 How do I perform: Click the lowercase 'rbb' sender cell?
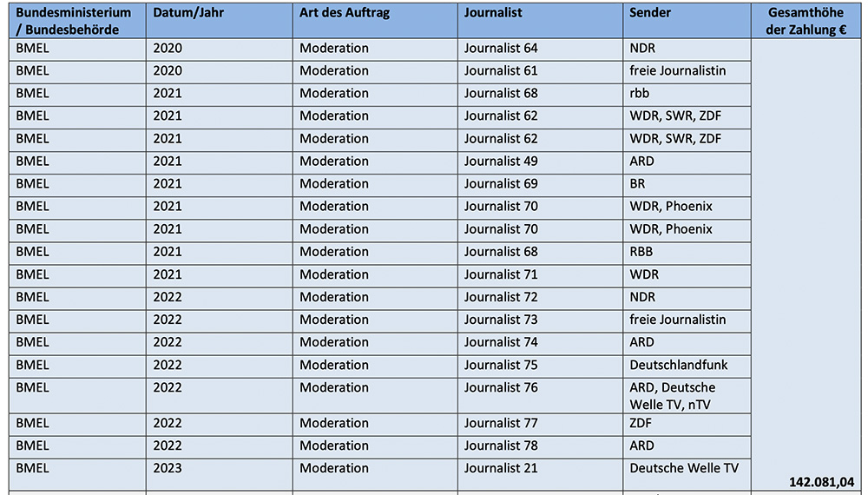687,95
